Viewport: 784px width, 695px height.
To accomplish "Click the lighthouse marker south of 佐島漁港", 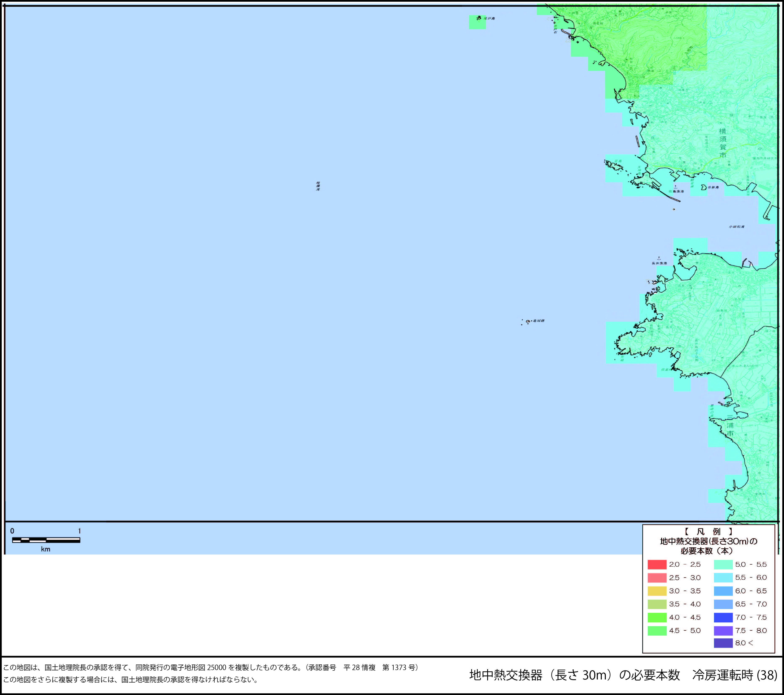I will coord(674,209).
